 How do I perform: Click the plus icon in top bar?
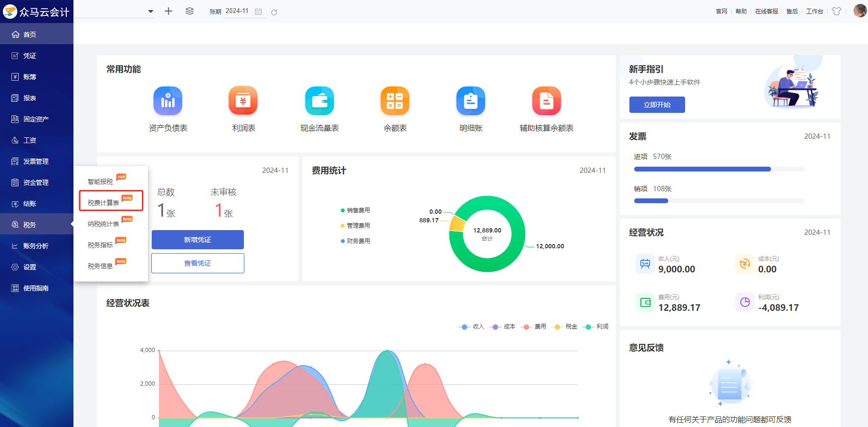pos(168,11)
